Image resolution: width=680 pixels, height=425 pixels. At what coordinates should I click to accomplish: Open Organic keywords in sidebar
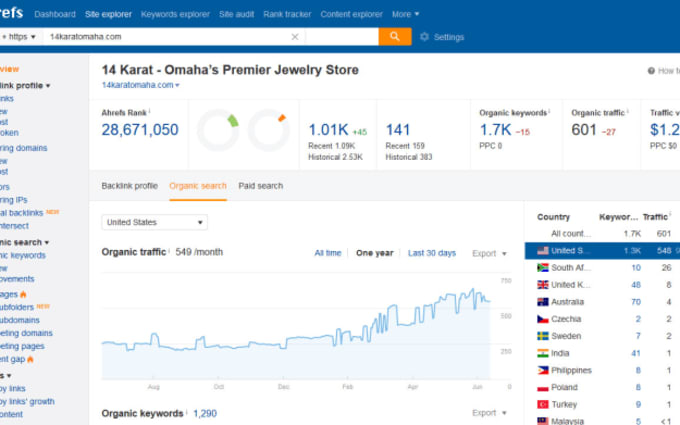[x=23, y=255]
